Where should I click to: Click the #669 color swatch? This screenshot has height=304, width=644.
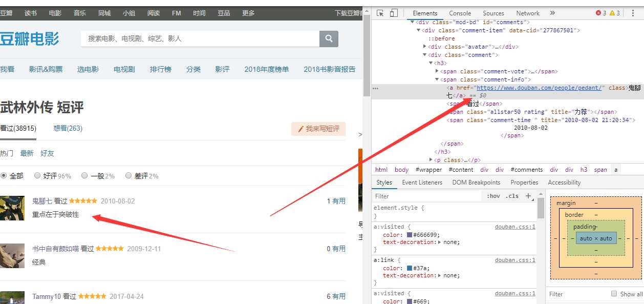(x=410, y=301)
